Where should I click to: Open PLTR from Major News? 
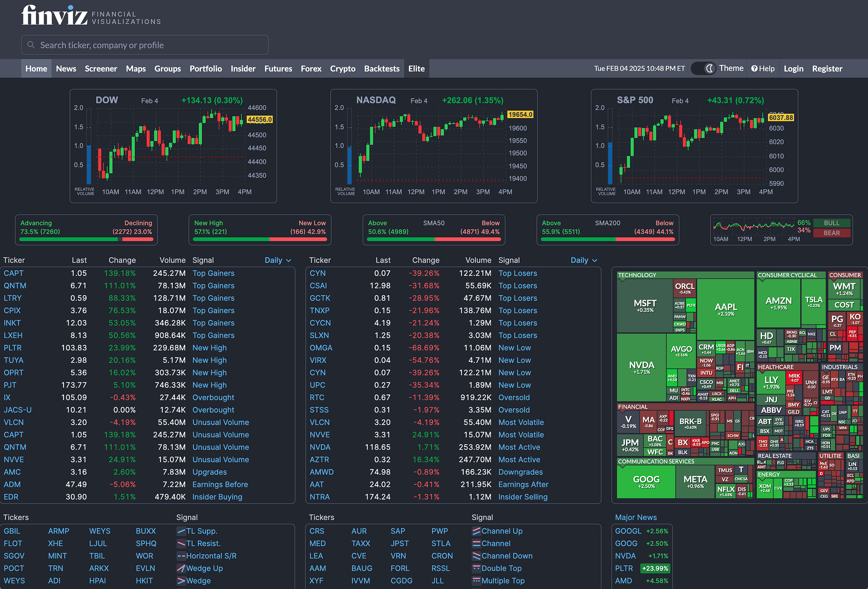coord(624,568)
